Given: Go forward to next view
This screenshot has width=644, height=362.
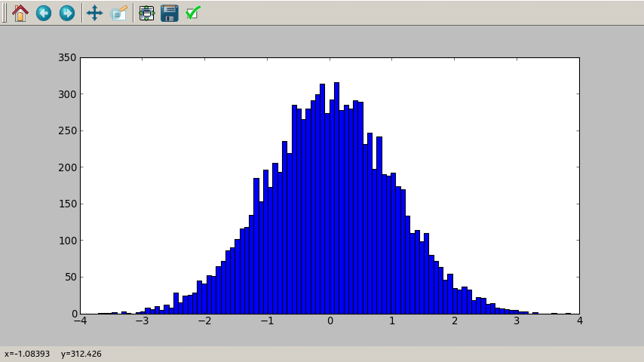Looking at the screenshot, I should [67, 13].
